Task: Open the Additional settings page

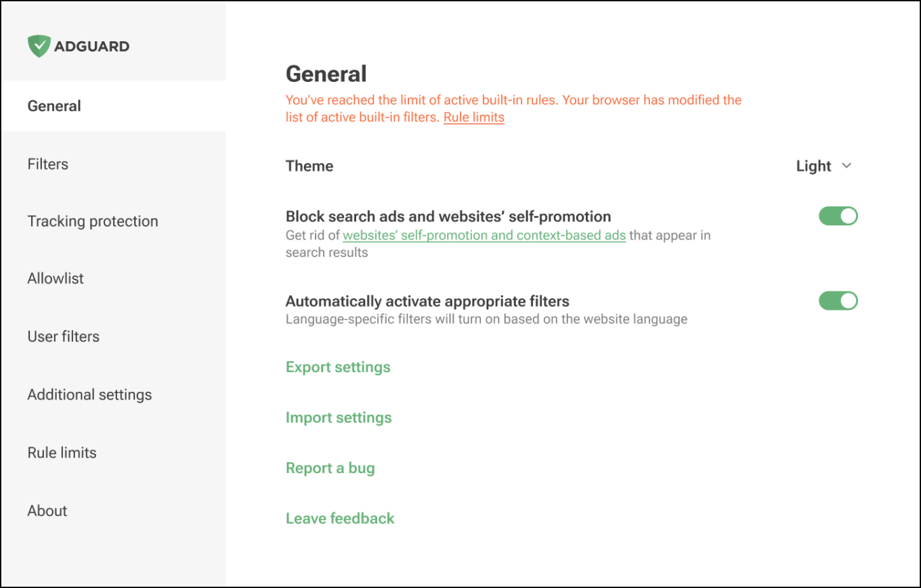Action: (x=89, y=395)
